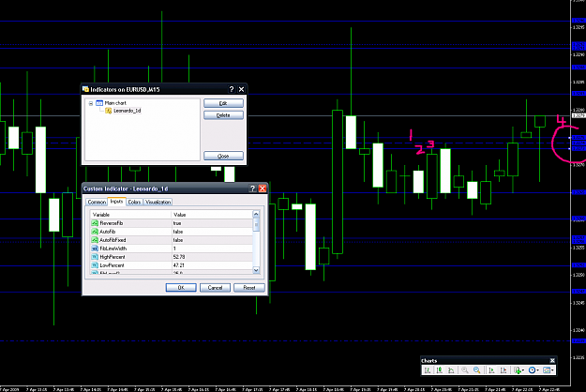
Task: Select Line Chart icon in Charts toolbar
Action: point(451,369)
